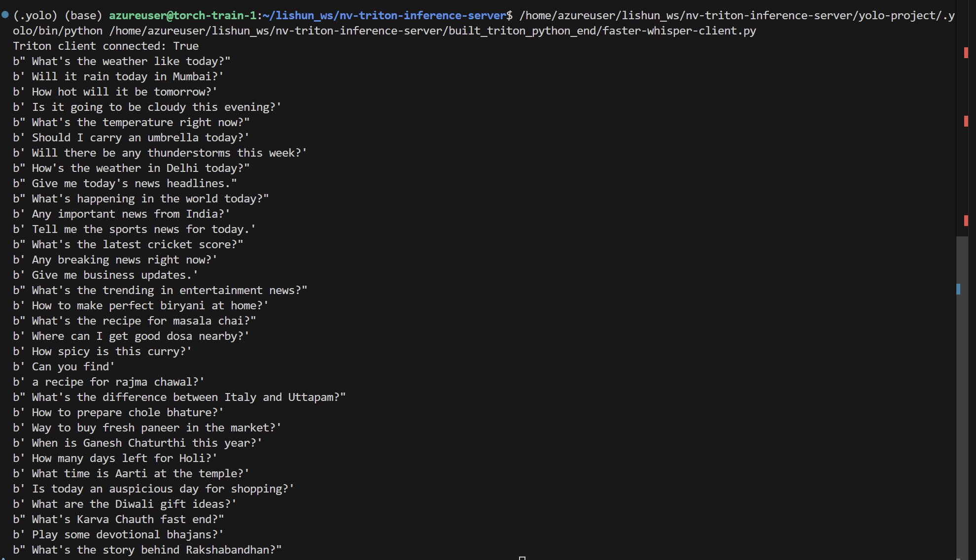The height and width of the screenshot is (560, 976).
Task: Click the azureuser@torch-train-1 prompt text
Action: [x=182, y=16]
